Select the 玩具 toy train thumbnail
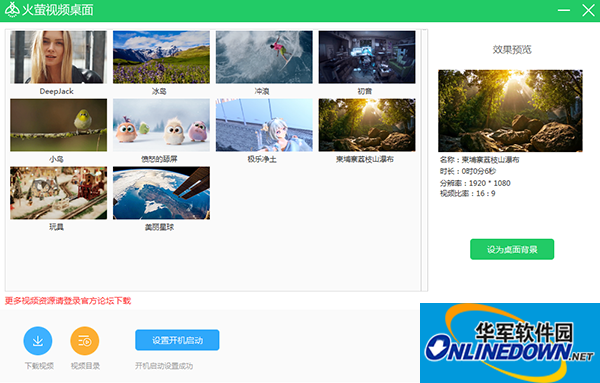 59,193
